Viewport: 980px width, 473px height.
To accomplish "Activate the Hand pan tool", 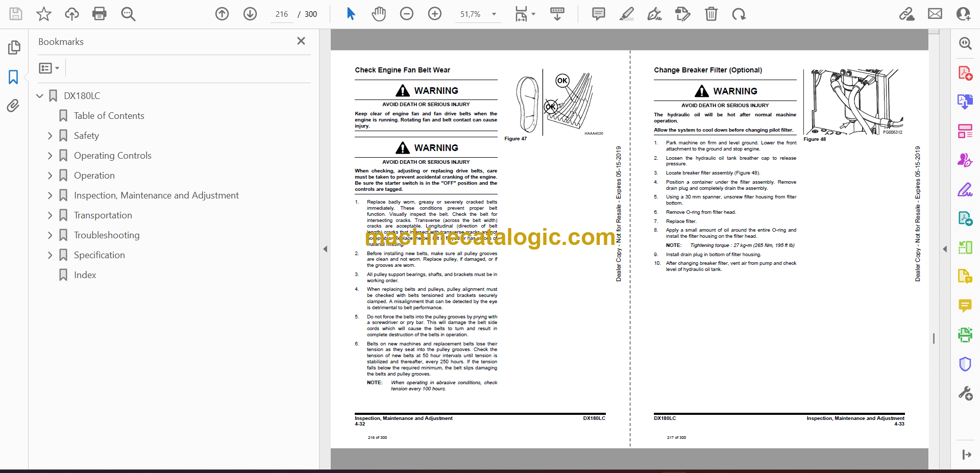I will (x=379, y=14).
